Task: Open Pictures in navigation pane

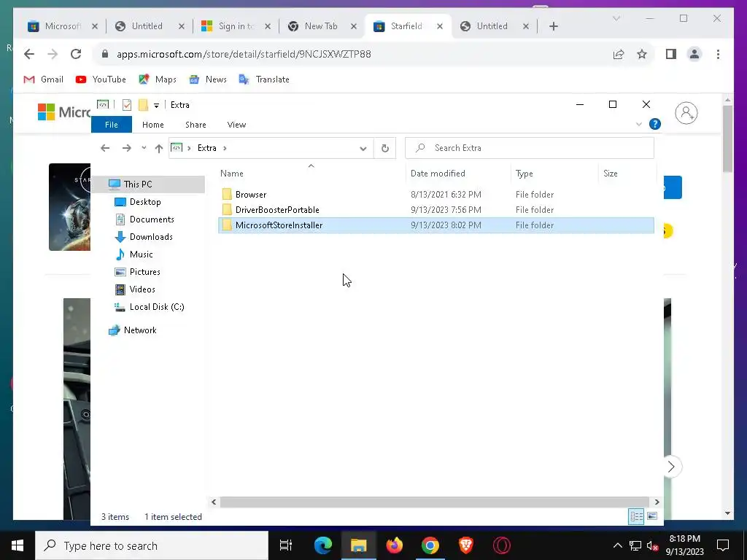Action: coord(145,272)
